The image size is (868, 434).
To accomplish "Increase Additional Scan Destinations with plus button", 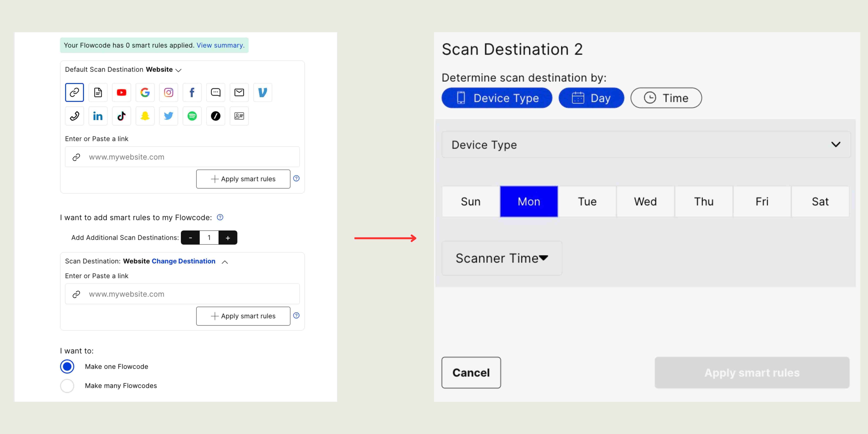I will [228, 237].
